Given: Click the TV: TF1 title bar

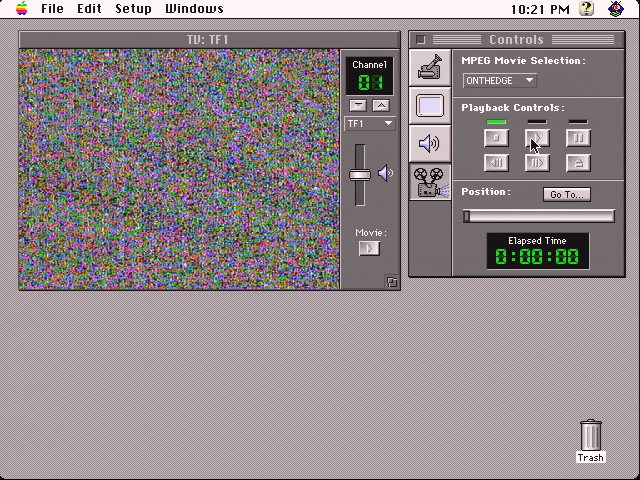Looking at the screenshot, I should click(209, 40).
